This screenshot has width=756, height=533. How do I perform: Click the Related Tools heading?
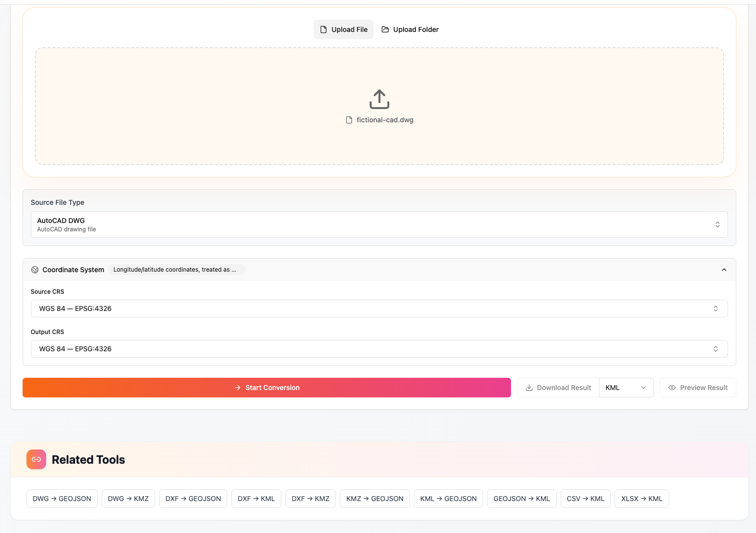(x=88, y=460)
